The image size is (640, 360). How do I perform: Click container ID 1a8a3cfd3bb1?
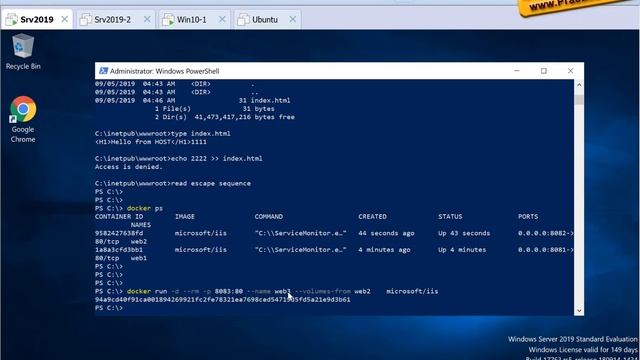coord(119,250)
